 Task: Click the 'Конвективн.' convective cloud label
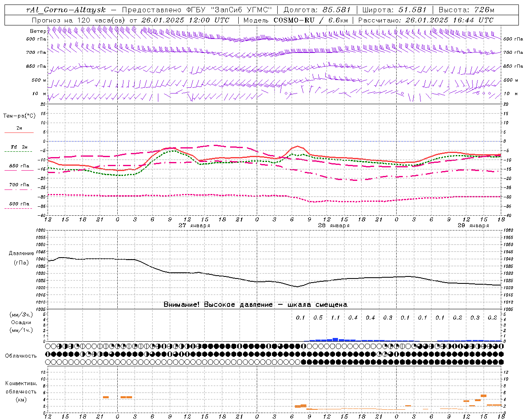pyautogui.click(x=21, y=383)
